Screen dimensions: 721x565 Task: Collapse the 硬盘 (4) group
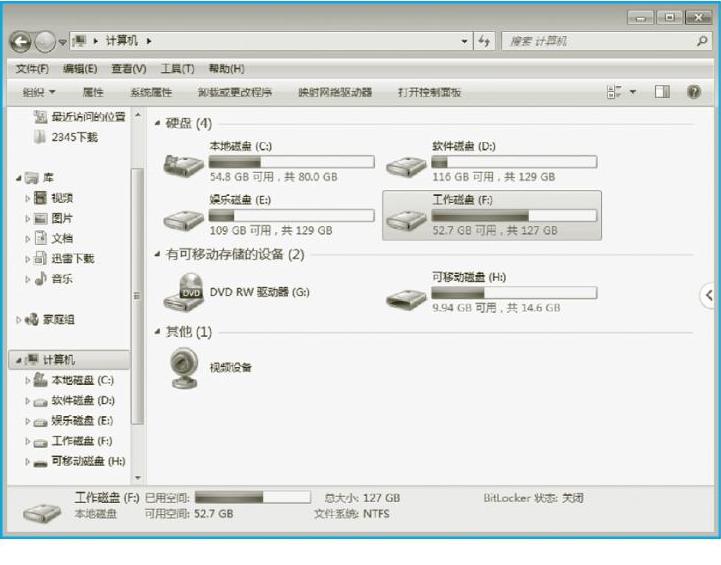pos(157,123)
